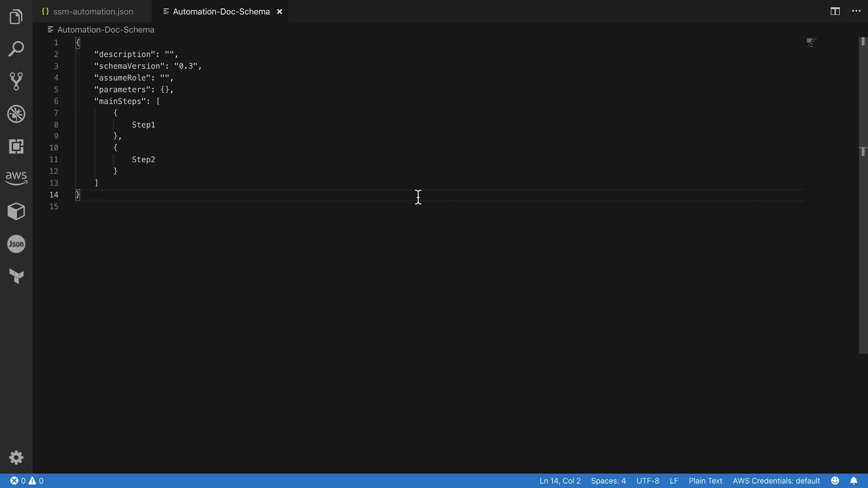868x488 pixels.
Task: Switch to the ssm-automation.json tab
Action: [x=93, y=12]
